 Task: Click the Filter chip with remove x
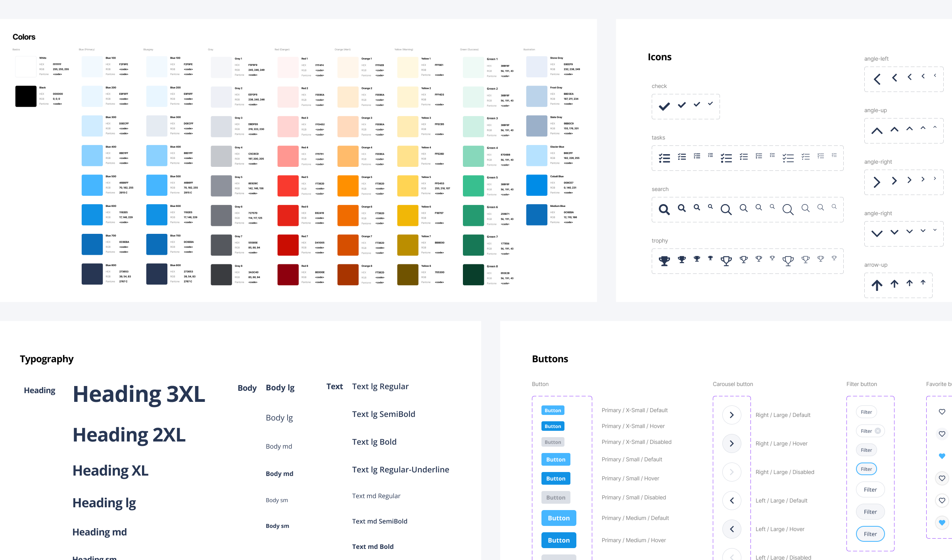click(x=870, y=431)
